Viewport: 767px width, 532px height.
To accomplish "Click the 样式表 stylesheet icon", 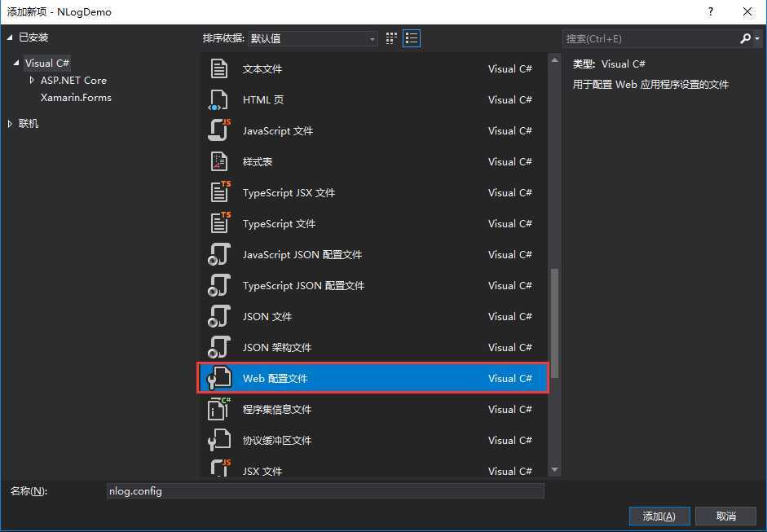I will coord(218,162).
